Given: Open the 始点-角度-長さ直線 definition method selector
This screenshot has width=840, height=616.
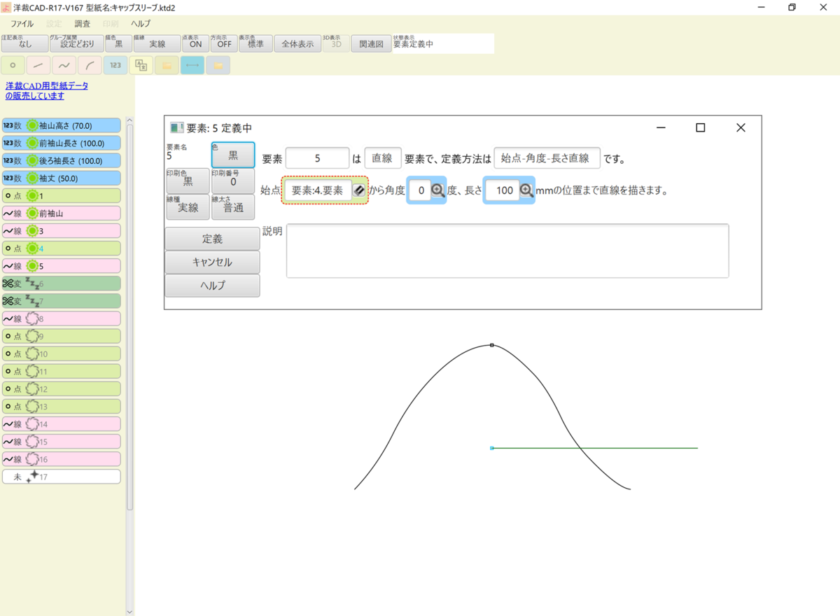Looking at the screenshot, I should 547,158.
